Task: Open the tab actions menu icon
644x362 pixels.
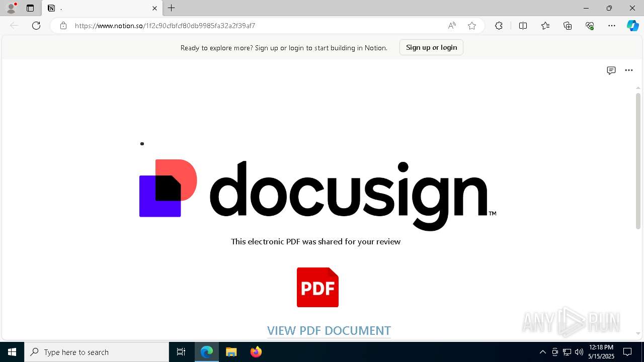Action: [30, 8]
